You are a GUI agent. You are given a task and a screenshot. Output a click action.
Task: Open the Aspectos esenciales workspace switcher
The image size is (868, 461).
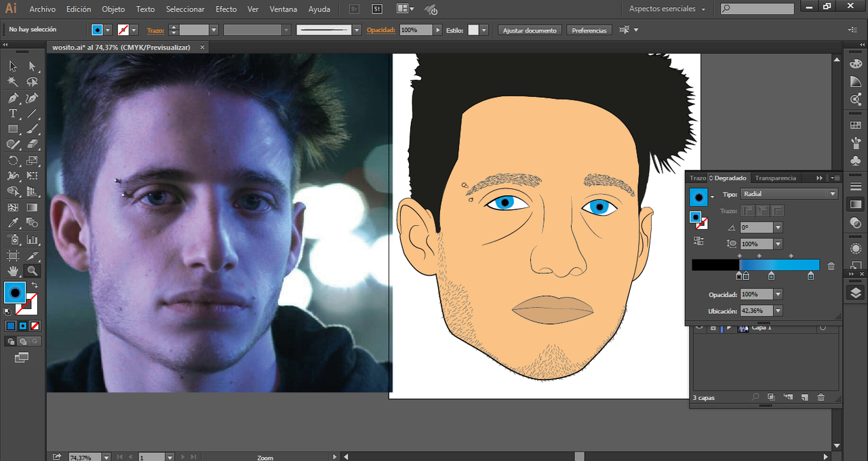667,9
